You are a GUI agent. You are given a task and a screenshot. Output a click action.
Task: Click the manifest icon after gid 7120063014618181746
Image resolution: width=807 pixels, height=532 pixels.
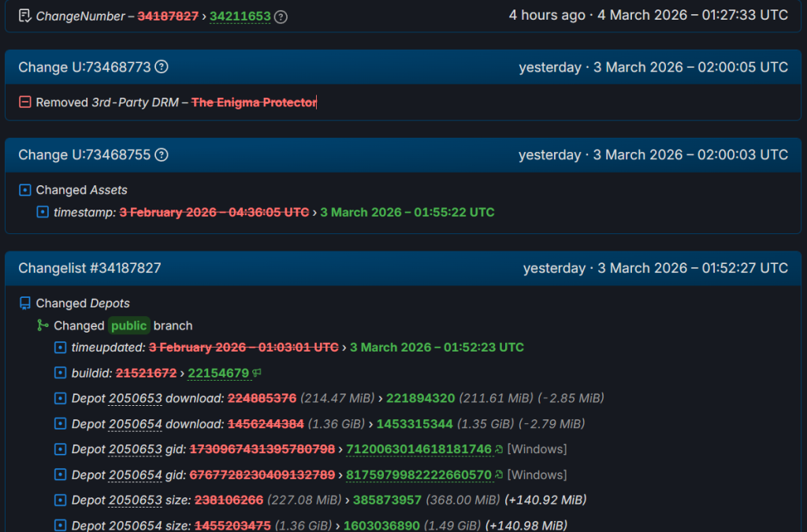[x=499, y=449]
